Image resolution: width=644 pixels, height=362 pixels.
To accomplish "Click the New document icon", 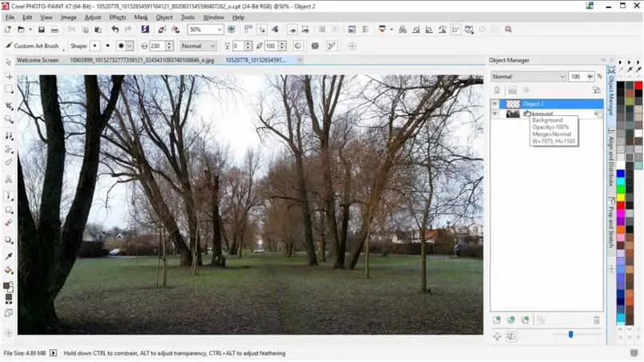I will pyautogui.click(x=7, y=30).
